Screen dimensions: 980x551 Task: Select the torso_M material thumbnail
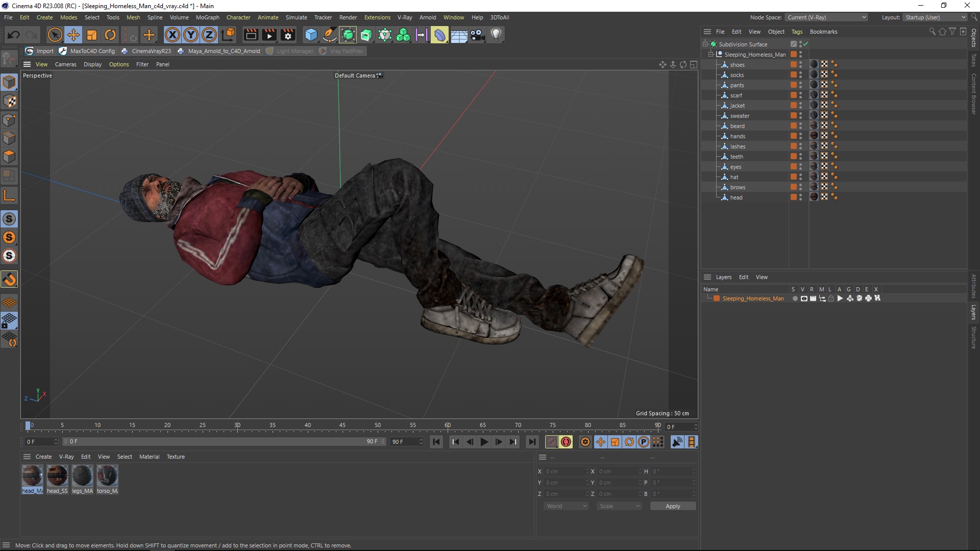107,480
